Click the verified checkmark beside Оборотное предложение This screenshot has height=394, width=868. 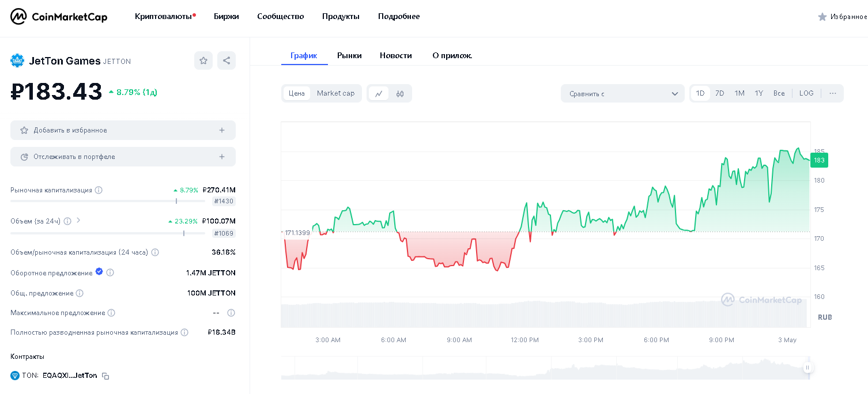pos(99,272)
